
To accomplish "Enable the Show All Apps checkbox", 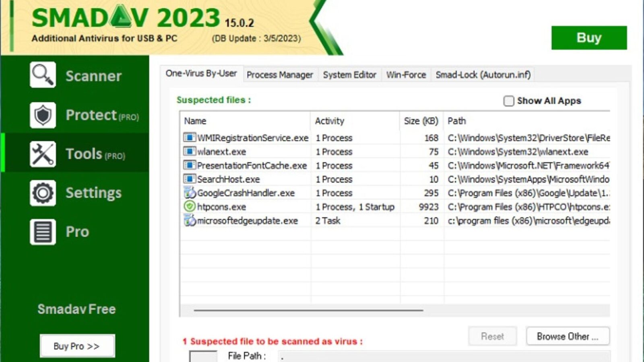I will coord(509,101).
